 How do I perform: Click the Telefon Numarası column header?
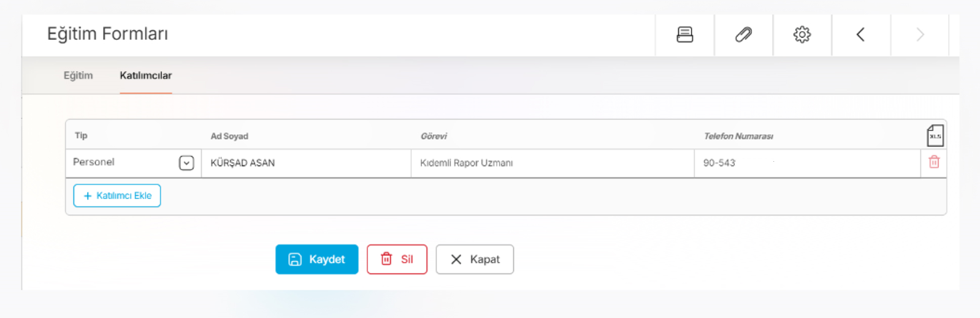coord(738,136)
